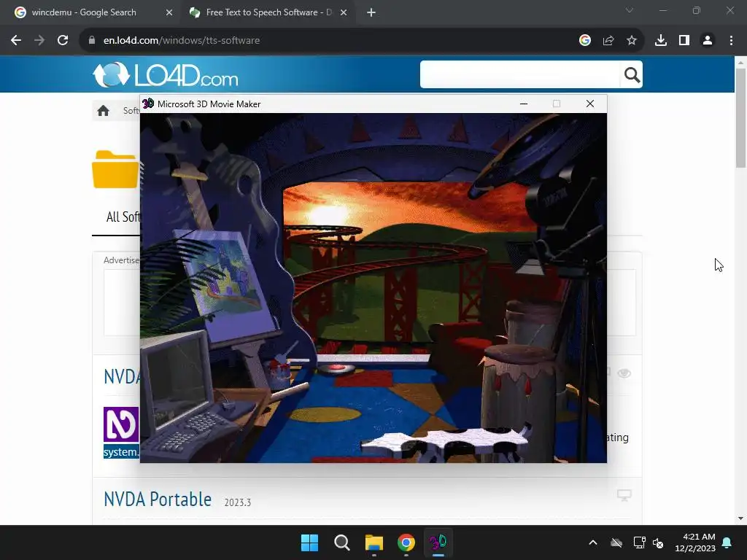Open Chrome downloads

pyautogui.click(x=661, y=41)
